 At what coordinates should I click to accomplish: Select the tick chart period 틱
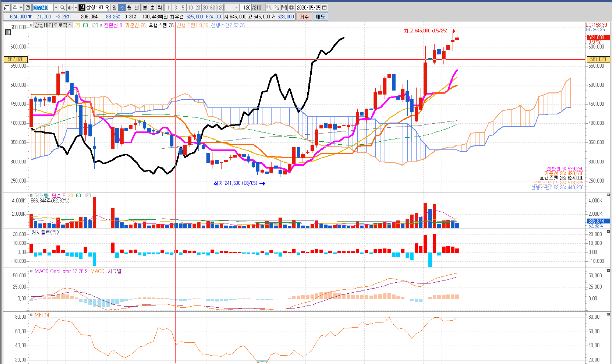[160, 8]
